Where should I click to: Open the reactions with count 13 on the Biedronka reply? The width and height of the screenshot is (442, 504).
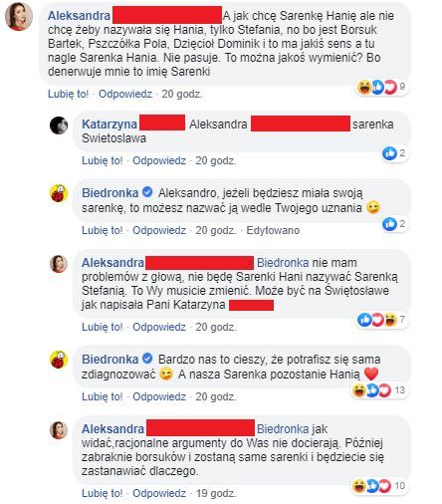[379, 389]
